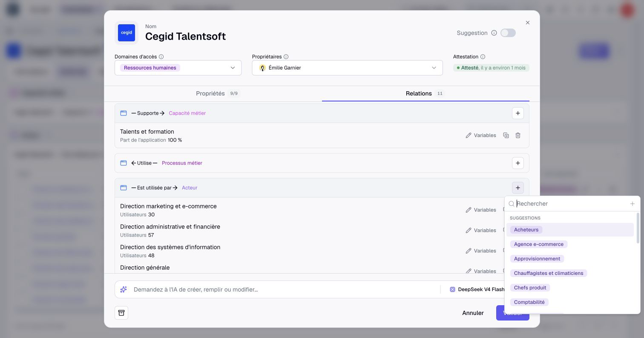Click the plus icon in search field
The image size is (644, 338).
tap(632, 204)
